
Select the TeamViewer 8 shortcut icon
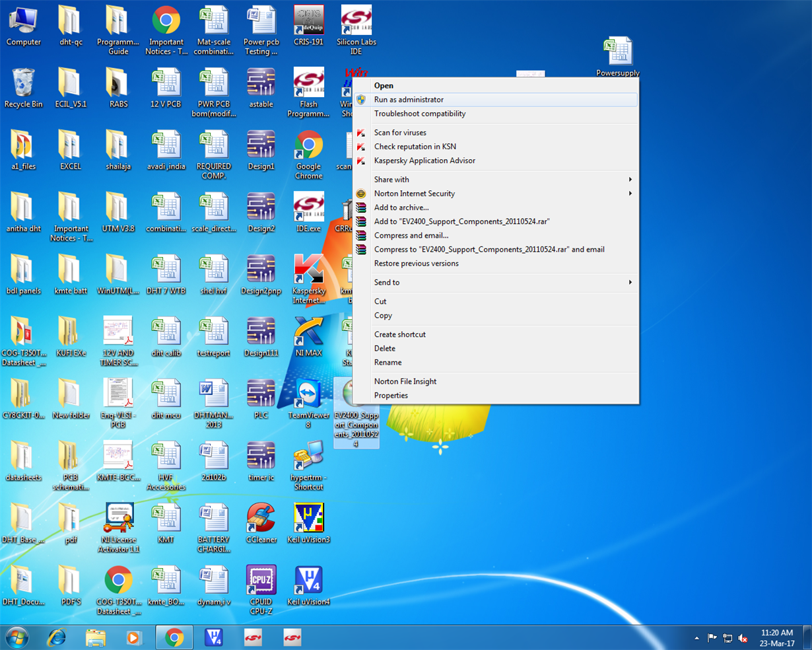(309, 404)
